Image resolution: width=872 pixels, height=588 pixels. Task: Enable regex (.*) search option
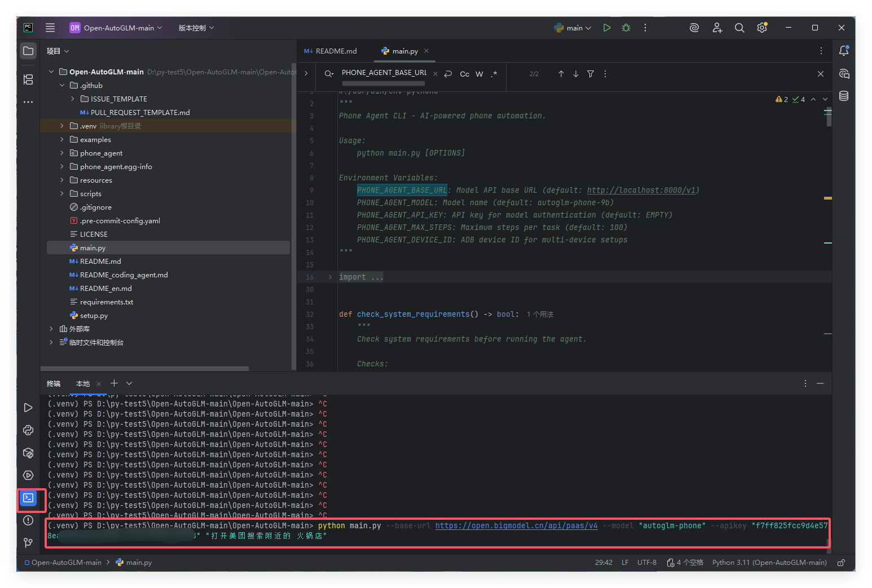click(494, 74)
